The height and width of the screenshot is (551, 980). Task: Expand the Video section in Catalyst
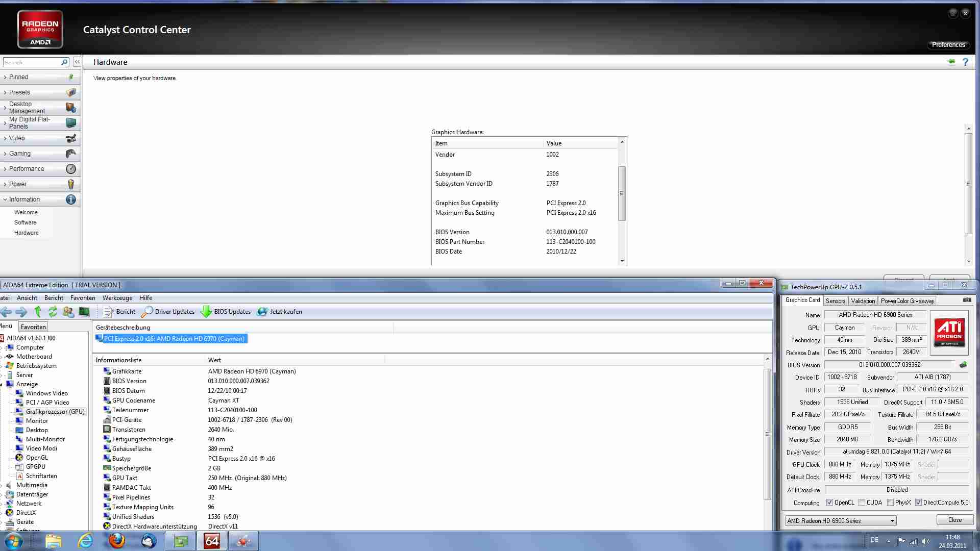click(x=40, y=138)
